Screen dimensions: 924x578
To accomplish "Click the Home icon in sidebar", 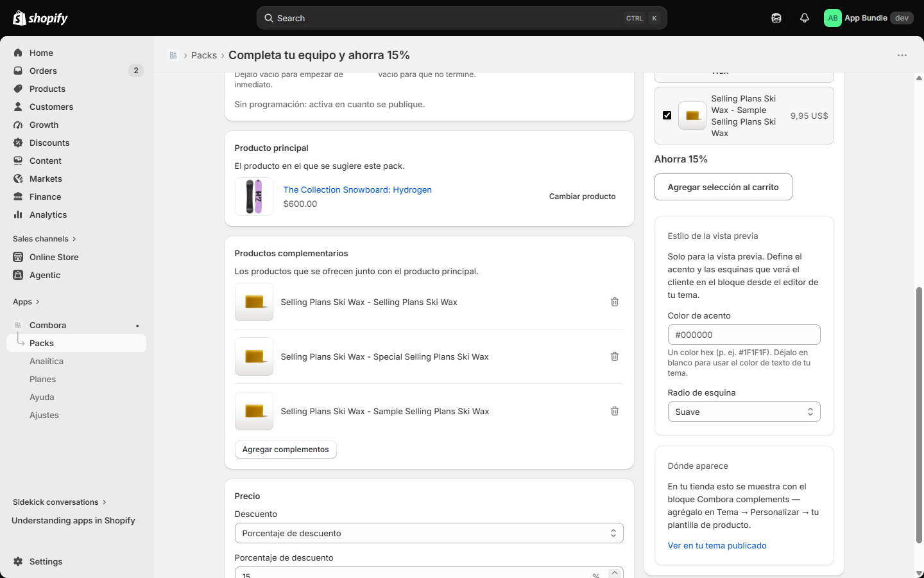I will pos(18,53).
